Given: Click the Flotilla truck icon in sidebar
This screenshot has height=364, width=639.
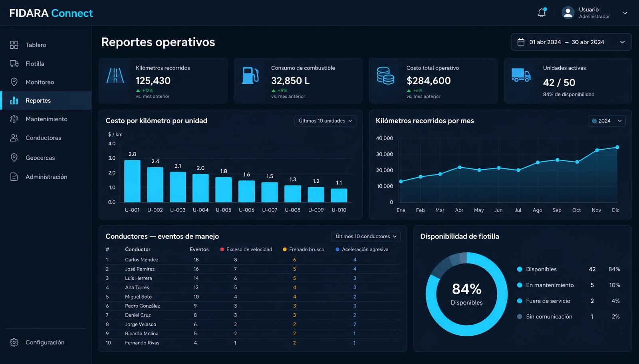Looking at the screenshot, I should [14, 63].
